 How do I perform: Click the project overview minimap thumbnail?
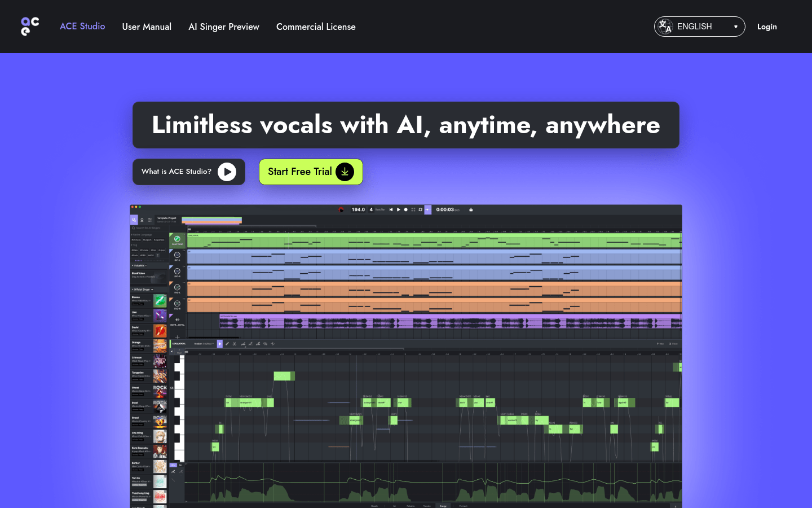click(x=212, y=220)
